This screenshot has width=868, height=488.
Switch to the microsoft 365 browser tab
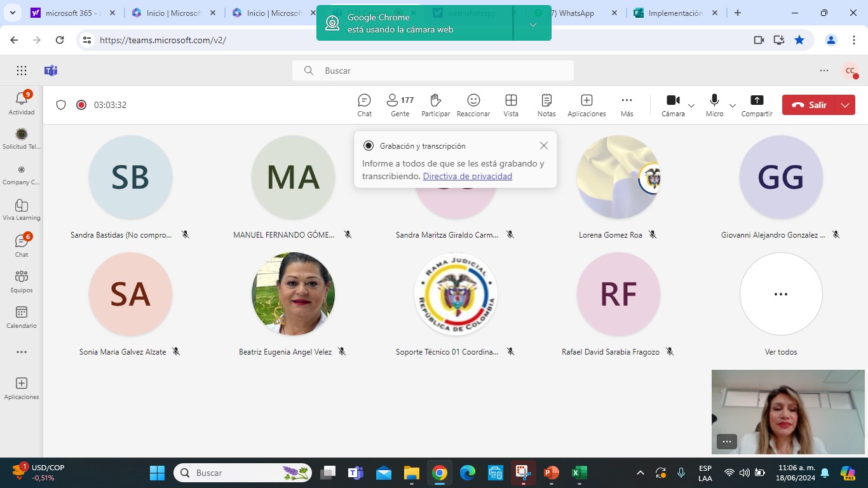73,13
